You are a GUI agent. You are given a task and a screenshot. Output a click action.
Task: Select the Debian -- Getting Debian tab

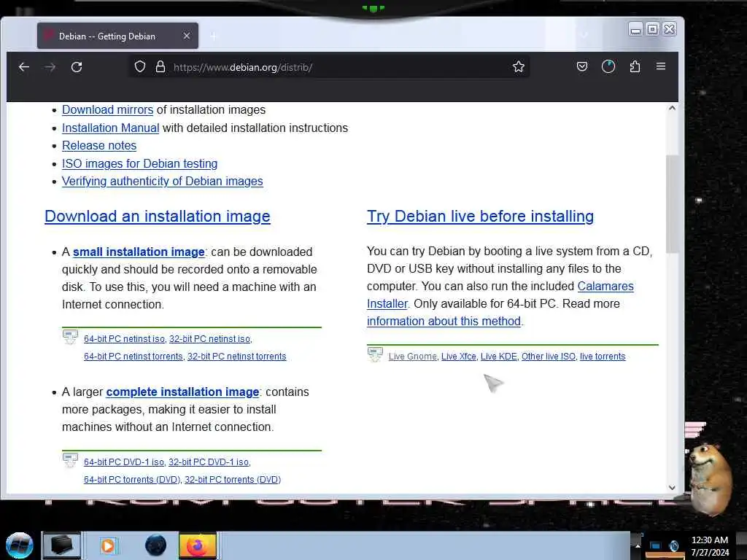[x=117, y=36]
